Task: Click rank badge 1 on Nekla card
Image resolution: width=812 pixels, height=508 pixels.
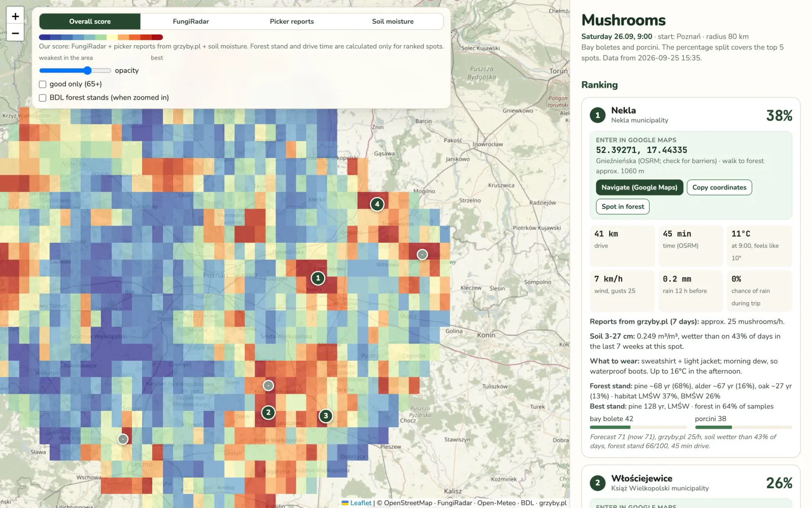Action: pos(598,115)
